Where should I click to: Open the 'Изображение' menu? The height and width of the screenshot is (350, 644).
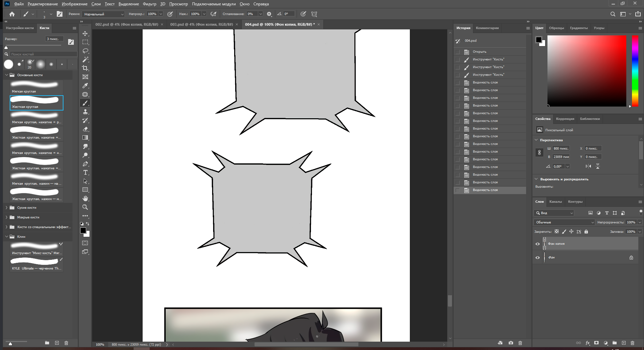[x=74, y=4]
